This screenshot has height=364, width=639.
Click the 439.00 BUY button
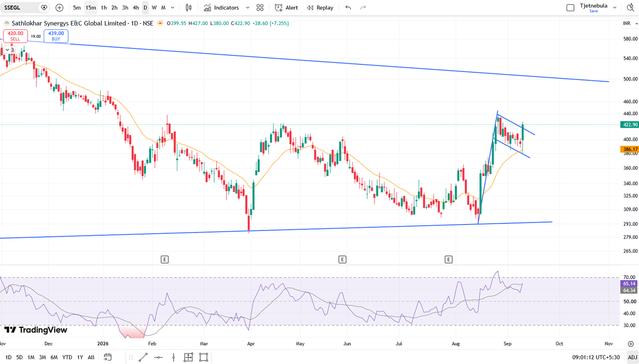pyautogui.click(x=56, y=36)
